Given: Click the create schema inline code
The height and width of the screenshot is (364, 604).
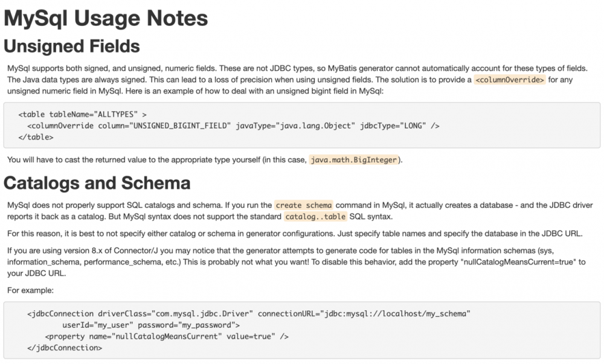Looking at the screenshot, I should pyautogui.click(x=304, y=205).
